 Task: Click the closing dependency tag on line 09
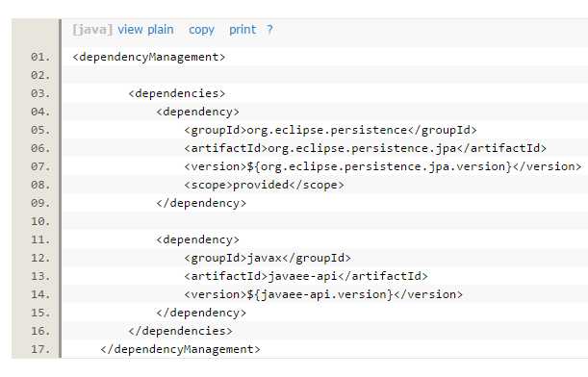click(x=201, y=203)
